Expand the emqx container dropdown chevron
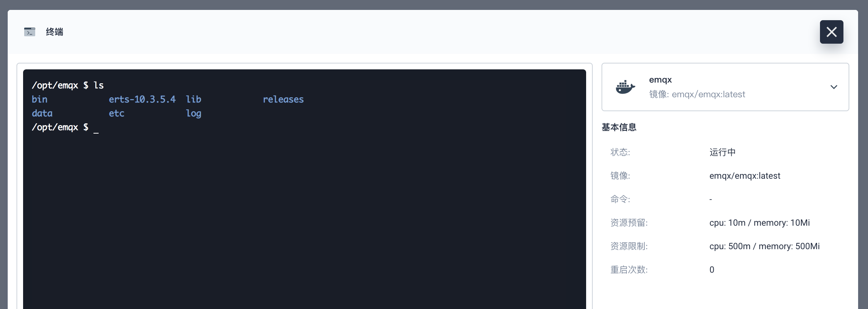Viewport: 868px width, 309px height. (x=834, y=87)
